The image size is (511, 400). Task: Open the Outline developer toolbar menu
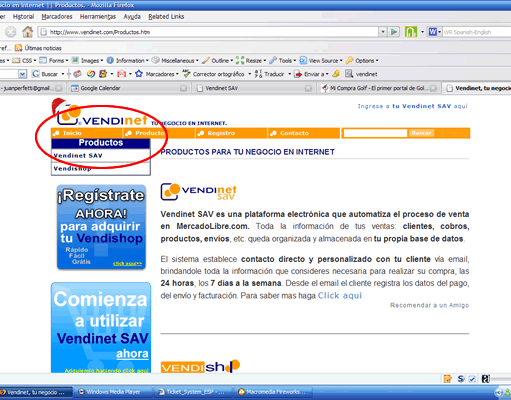217,60
